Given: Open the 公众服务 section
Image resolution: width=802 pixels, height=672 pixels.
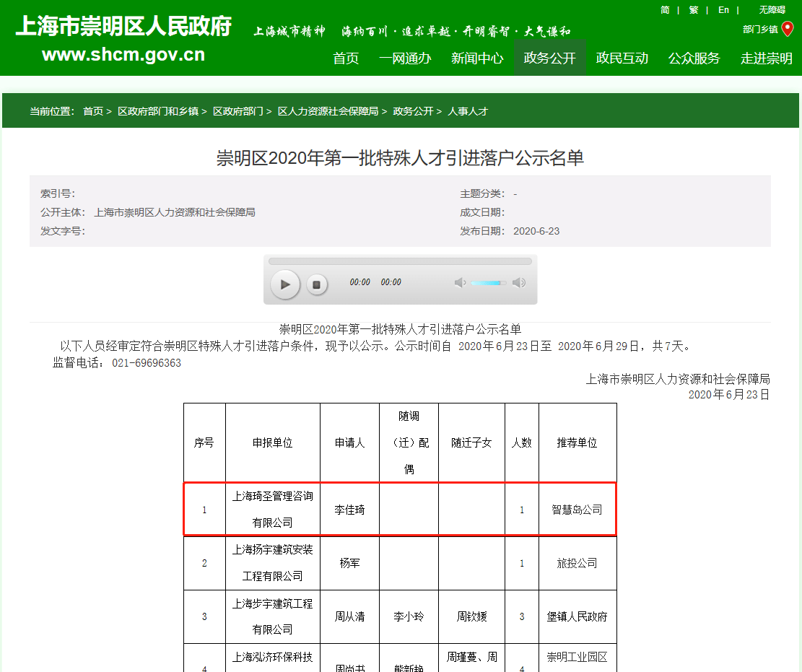Looking at the screenshot, I should pyautogui.click(x=694, y=58).
